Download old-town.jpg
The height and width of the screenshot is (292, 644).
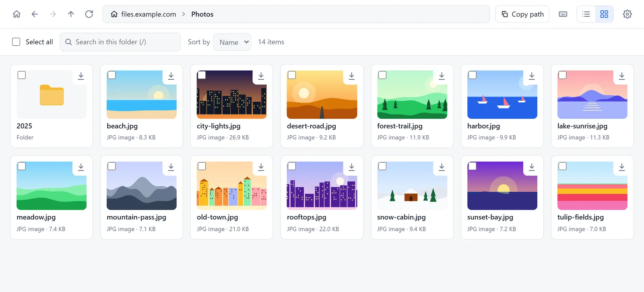261,167
